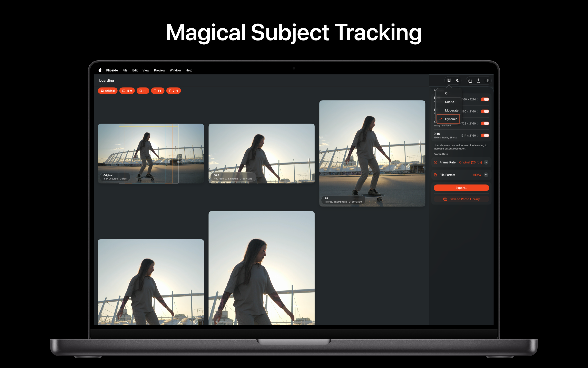Click the resolution stepper for 2160 × 1214
This screenshot has height=368, width=588.
478,99
